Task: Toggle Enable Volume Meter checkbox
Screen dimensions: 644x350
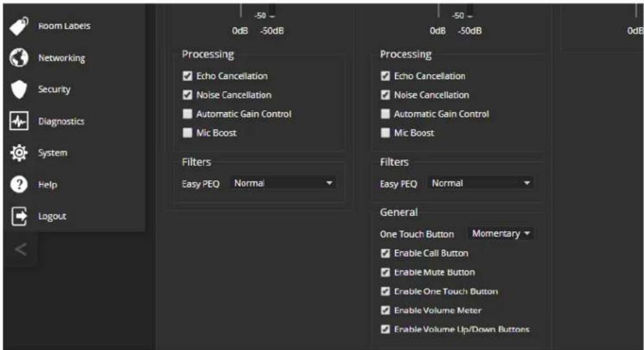Action: coord(385,310)
